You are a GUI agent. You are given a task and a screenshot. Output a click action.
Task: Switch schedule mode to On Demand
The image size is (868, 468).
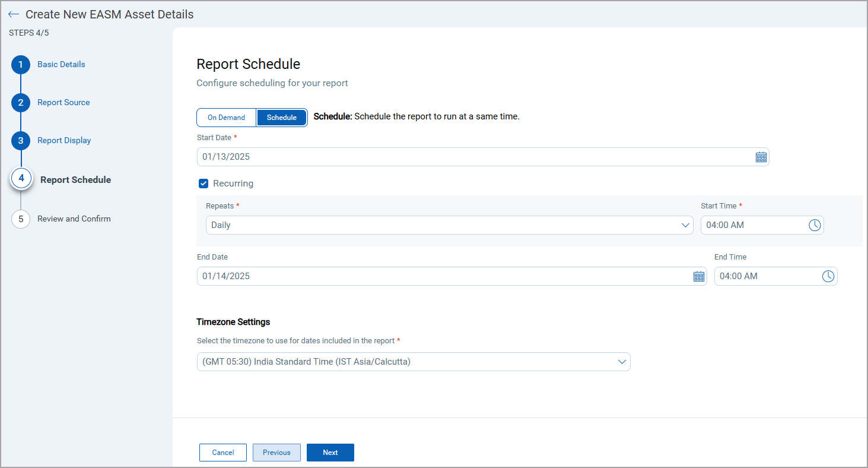coord(226,117)
